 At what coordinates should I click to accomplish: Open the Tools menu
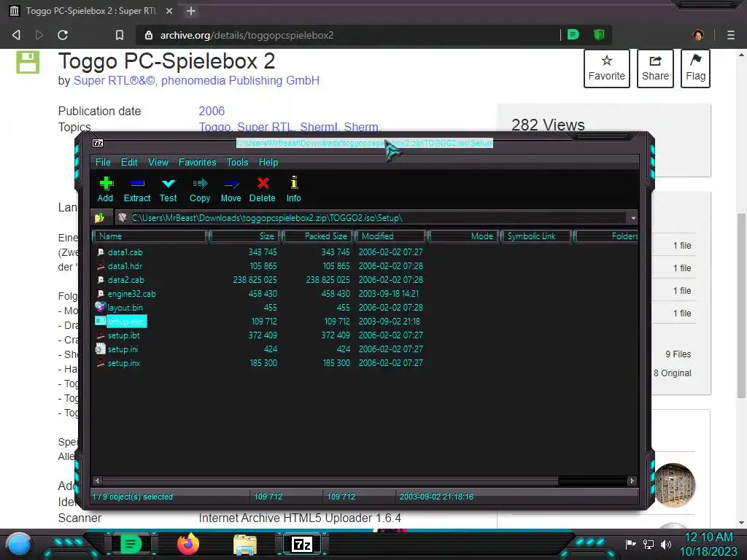[237, 162]
